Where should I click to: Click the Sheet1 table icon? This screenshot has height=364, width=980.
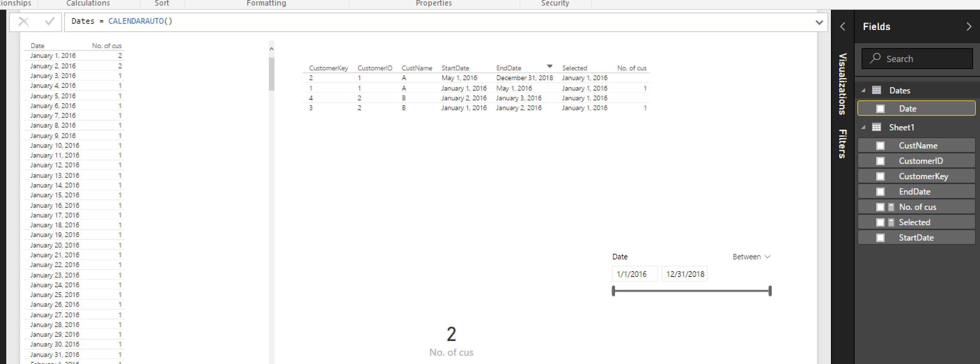pyautogui.click(x=876, y=127)
